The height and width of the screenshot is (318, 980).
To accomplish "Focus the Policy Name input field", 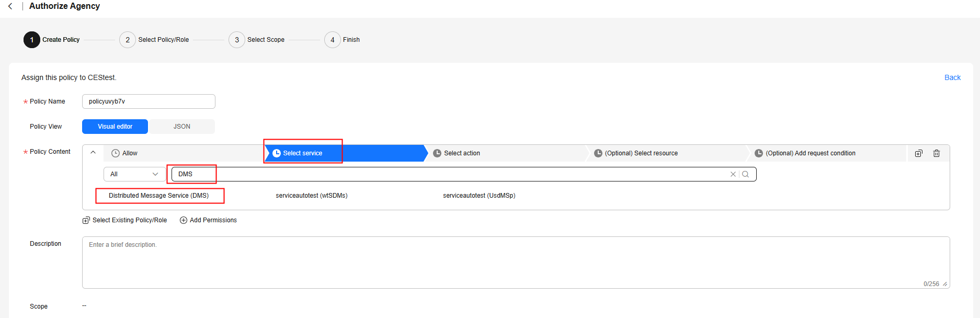I will tap(149, 101).
